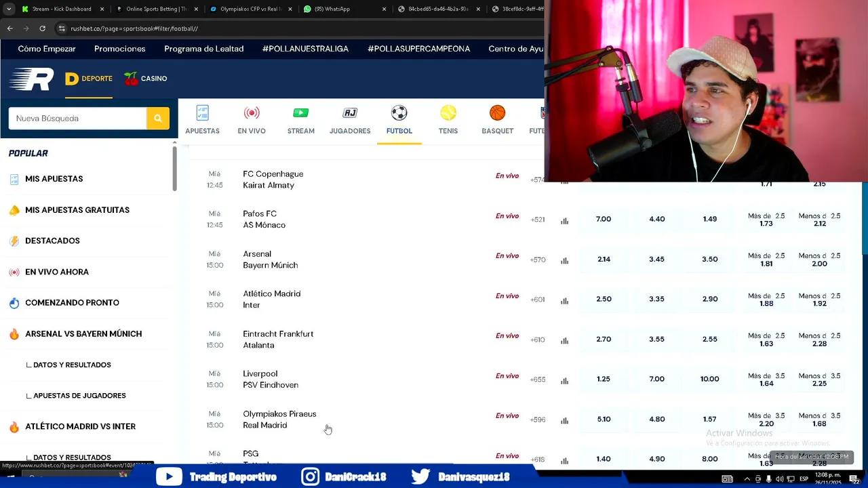Click the browser reload button
The width and height of the screenshot is (868, 488).
42,28
